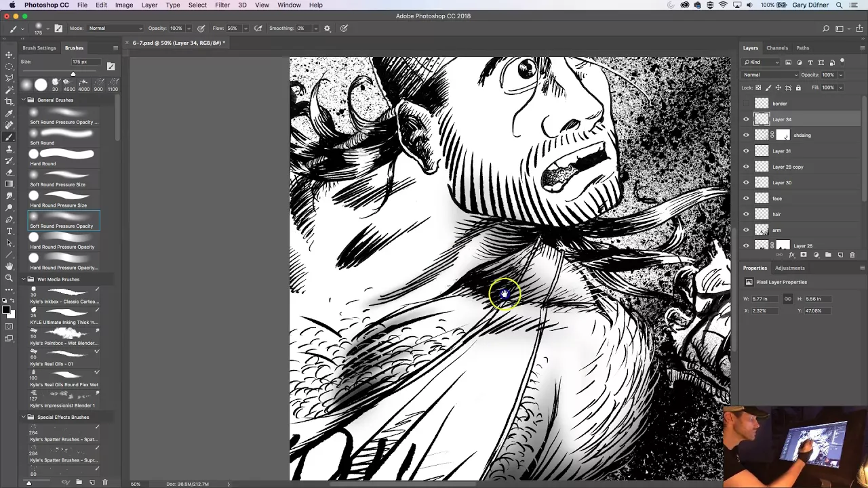Collapse the Wet Media Brushes folder
This screenshot has width=868, height=488.
click(x=23, y=279)
